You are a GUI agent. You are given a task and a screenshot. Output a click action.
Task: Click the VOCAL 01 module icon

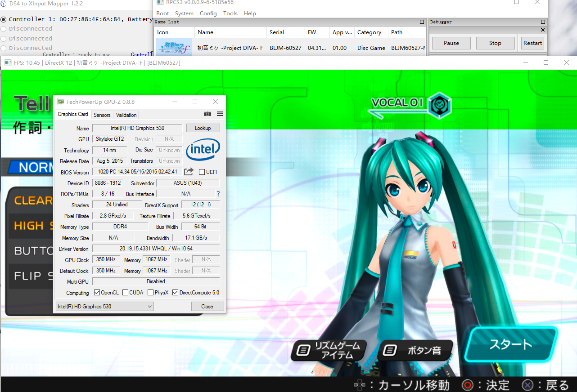click(x=439, y=106)
